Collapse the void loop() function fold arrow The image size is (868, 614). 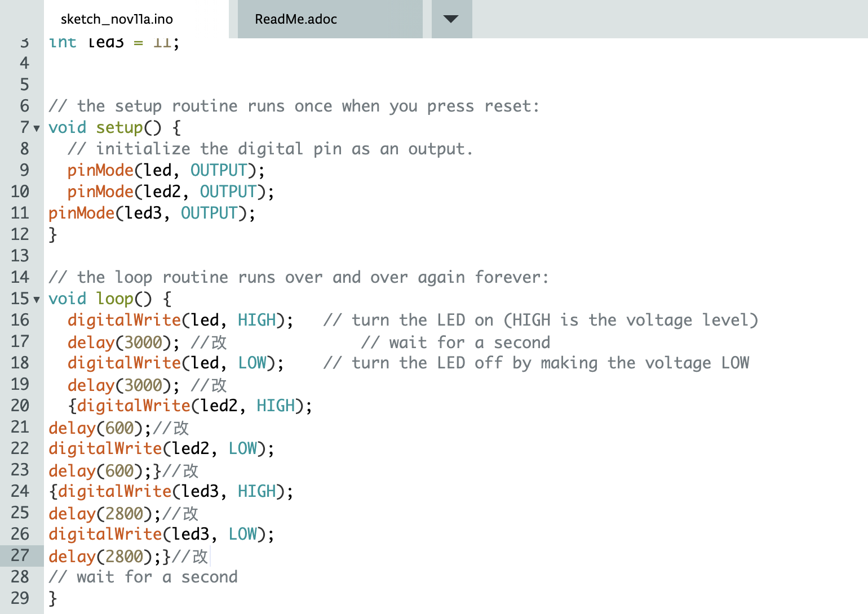click(37, 300)
